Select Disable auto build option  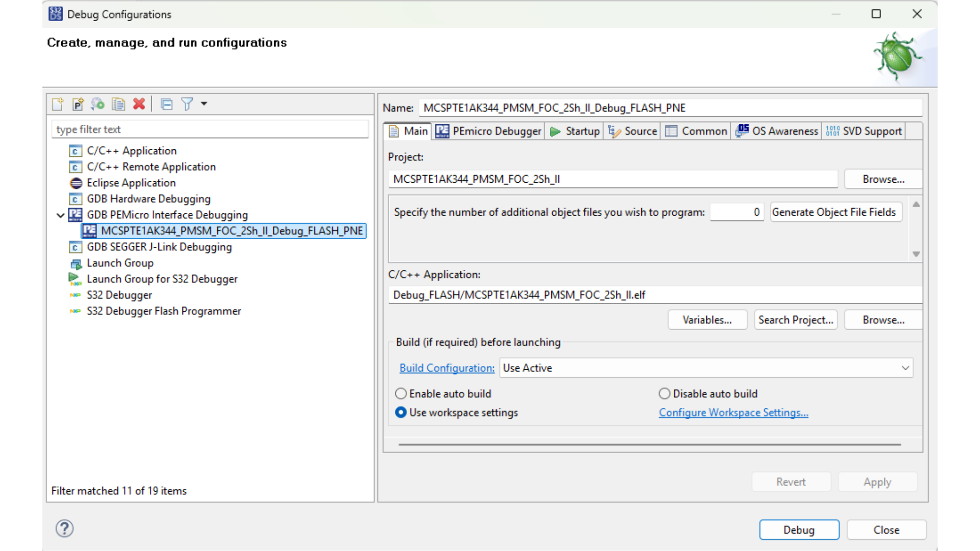708,394
